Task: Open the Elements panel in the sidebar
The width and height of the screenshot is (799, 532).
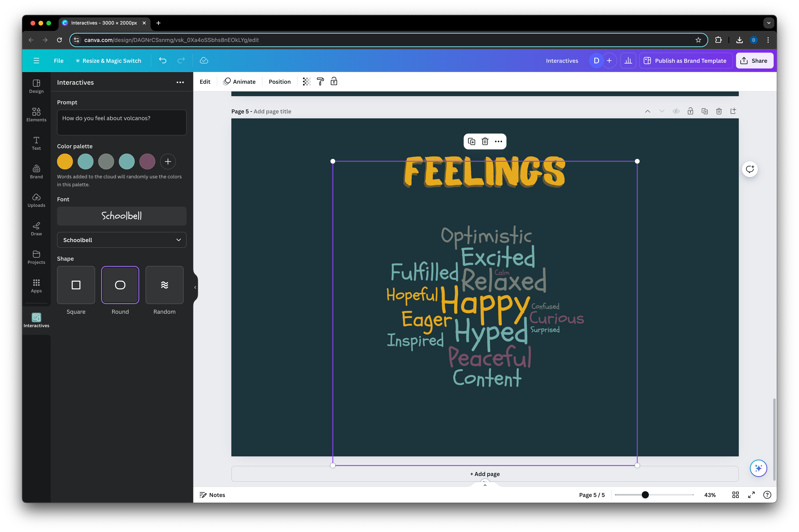Action: click(x=36, y=114)
